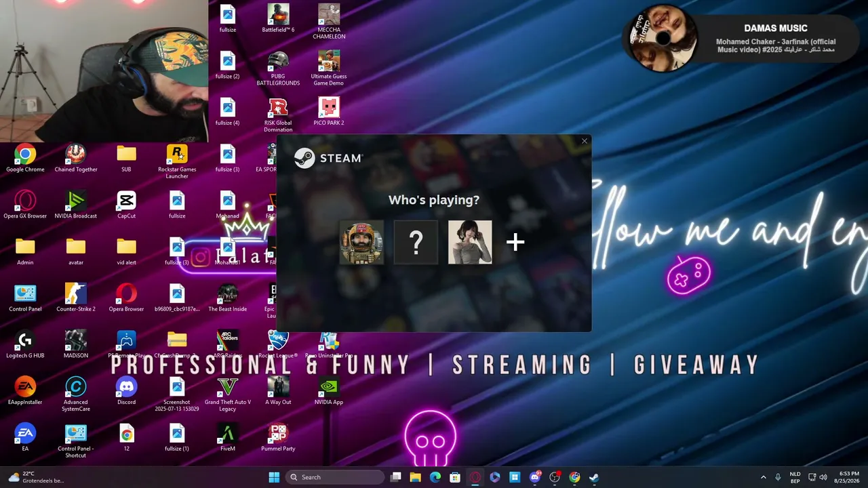Screen dimensions: 868x488
Task: Open Discord shortcut on the desktop
Action: click(x=126, y=392)
